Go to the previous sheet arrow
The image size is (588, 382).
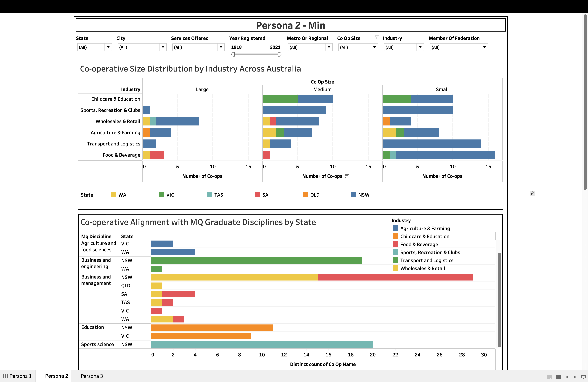[x=567, y=377]
